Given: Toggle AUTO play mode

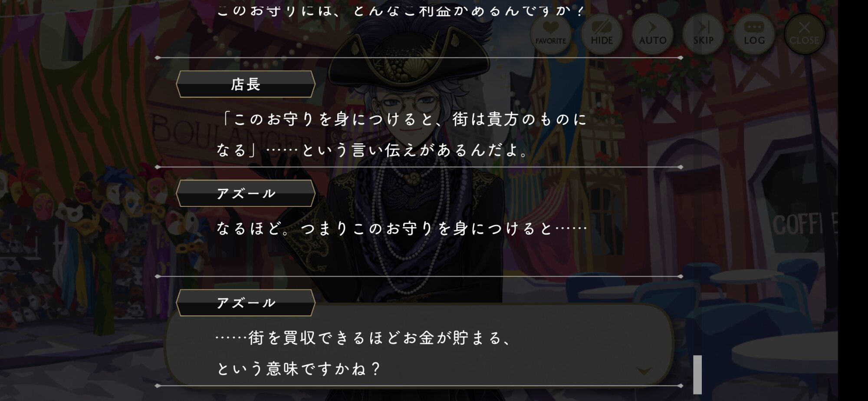Looking at the screenshot, I should 652,34.
